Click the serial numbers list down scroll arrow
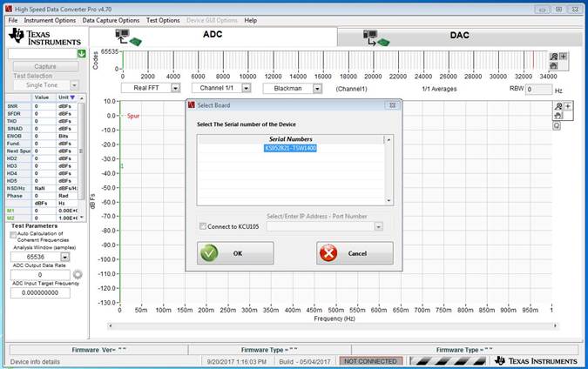Image resolution: width=588 pixels, height=369 pixels. 389,200
